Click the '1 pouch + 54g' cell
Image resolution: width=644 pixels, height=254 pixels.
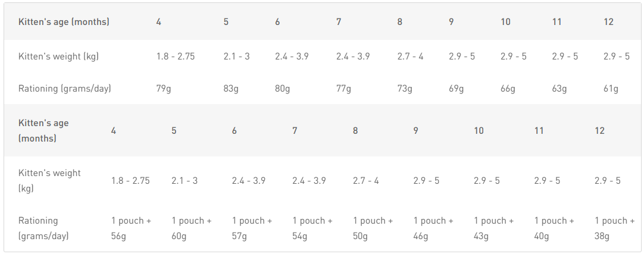click(312, 228)
